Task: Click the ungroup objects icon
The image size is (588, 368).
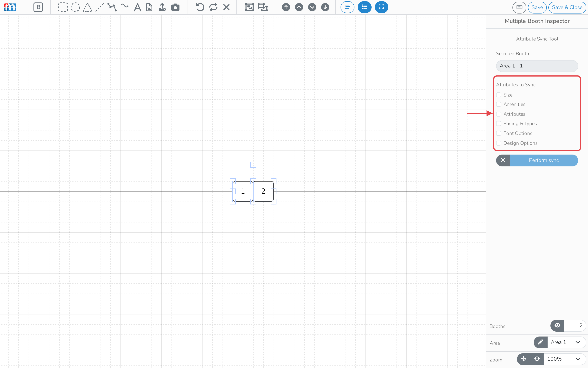Action: coord(263,7)
